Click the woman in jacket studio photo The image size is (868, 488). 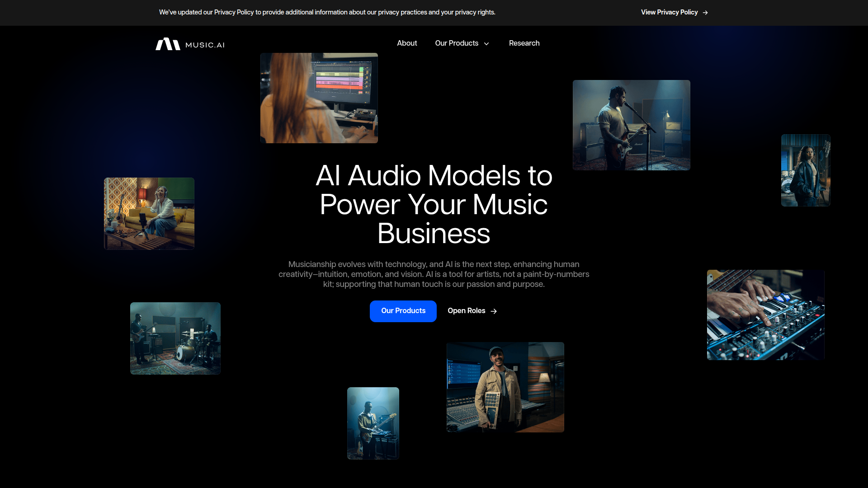tap(806, 170)
